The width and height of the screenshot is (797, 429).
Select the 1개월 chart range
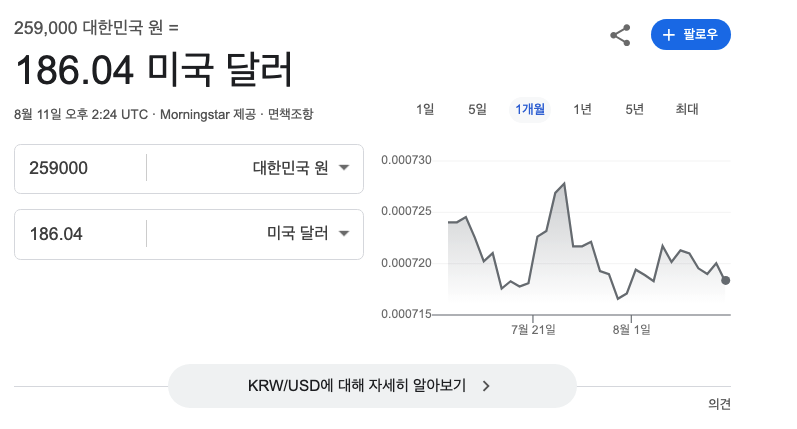[530, 109]
